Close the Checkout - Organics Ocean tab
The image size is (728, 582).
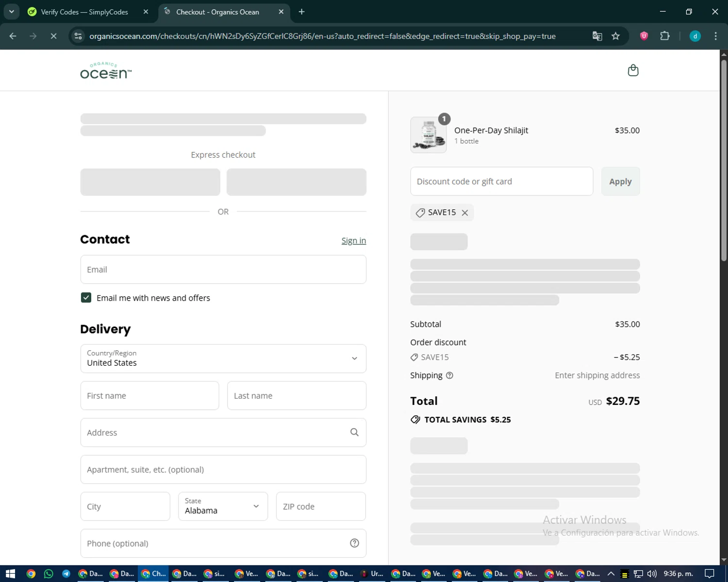tap(281, 12)
